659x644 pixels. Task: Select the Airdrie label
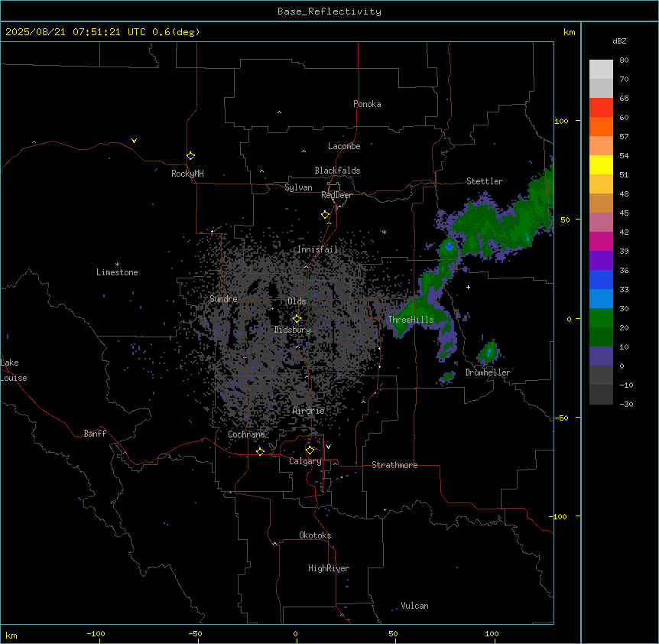(x=309, y=411)
